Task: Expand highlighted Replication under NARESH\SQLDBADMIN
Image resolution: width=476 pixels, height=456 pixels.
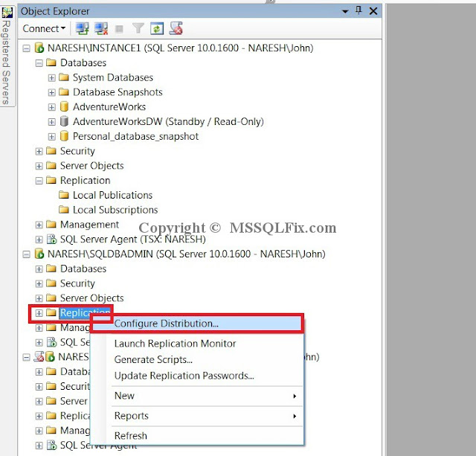Action: 39,313
